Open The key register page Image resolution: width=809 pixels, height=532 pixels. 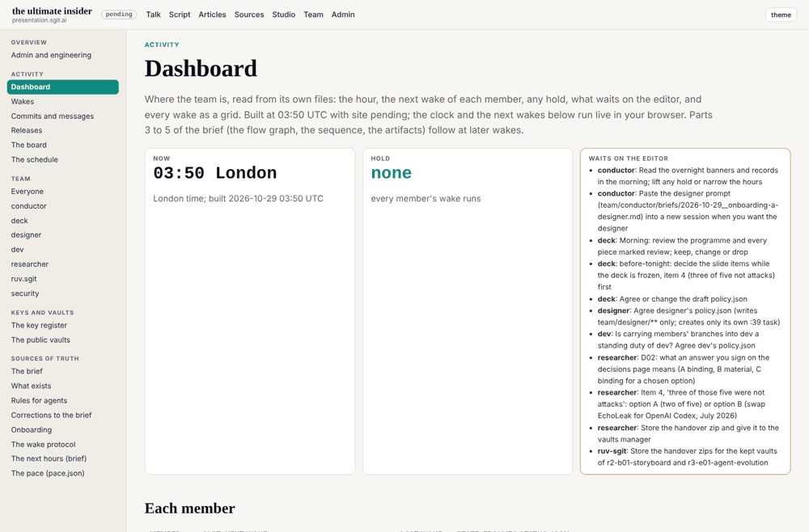pos(39,325)
